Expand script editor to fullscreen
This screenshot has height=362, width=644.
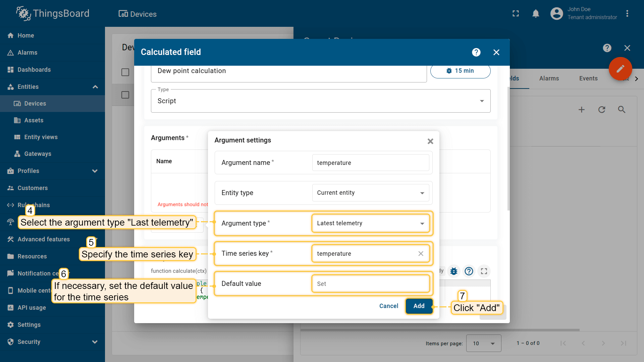coord(484,271)
